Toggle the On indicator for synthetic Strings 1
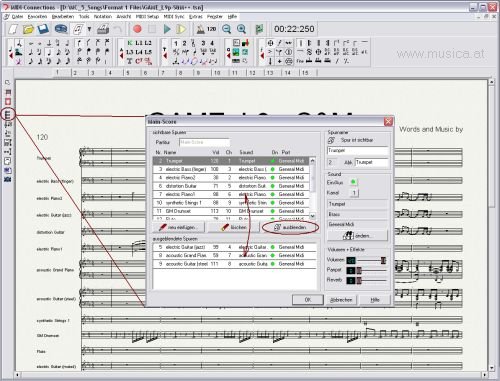 tap(273, 203)
